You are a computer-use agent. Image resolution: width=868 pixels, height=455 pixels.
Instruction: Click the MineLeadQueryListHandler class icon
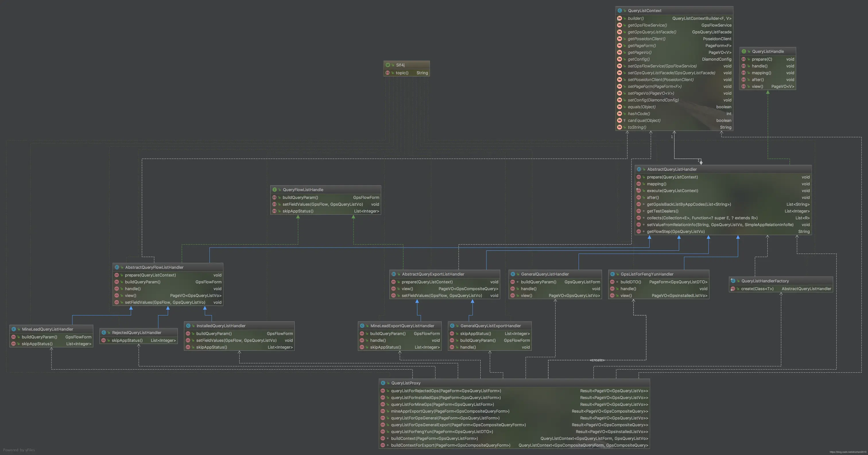coord(13,329)
